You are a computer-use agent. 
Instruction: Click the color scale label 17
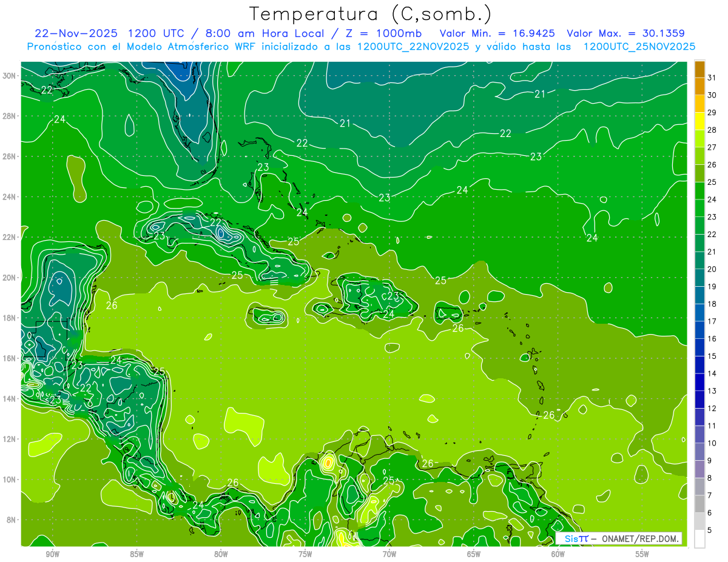coord(712,321)
